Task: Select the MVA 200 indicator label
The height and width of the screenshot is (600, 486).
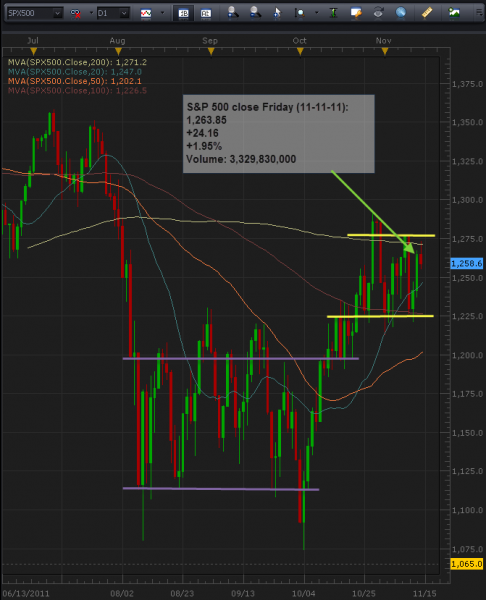Action: point(77,62)
